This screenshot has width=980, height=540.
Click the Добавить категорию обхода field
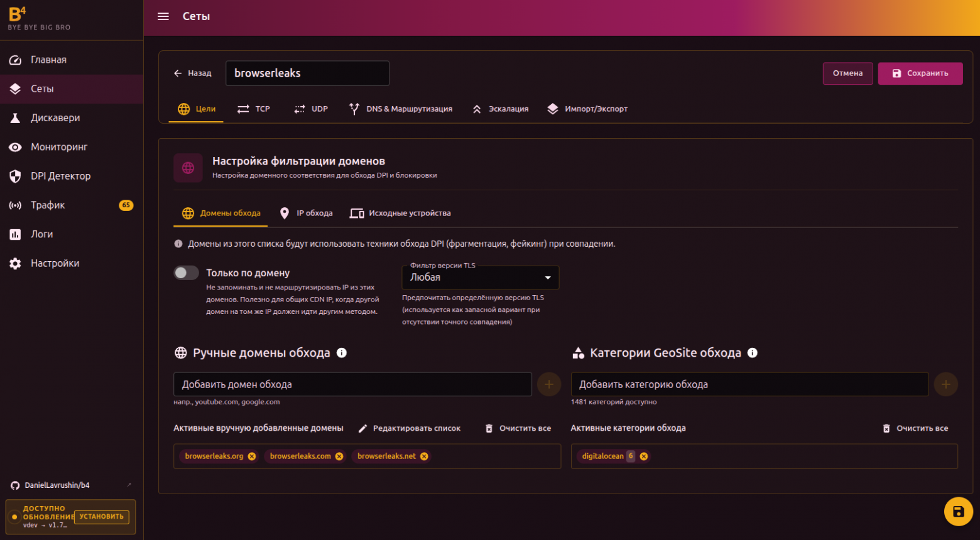pyautogui.click(x=749, y=384)
